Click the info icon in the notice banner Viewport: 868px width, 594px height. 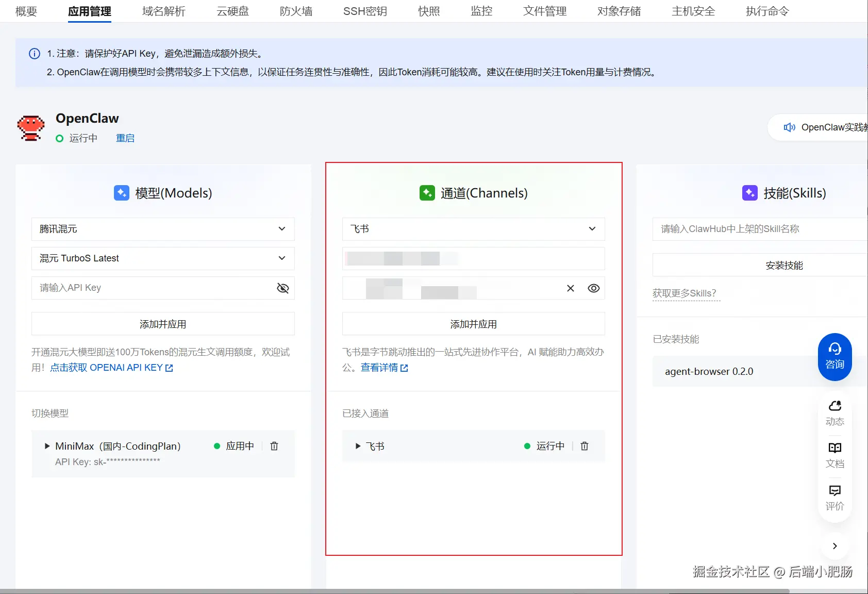tap(35, 54)
